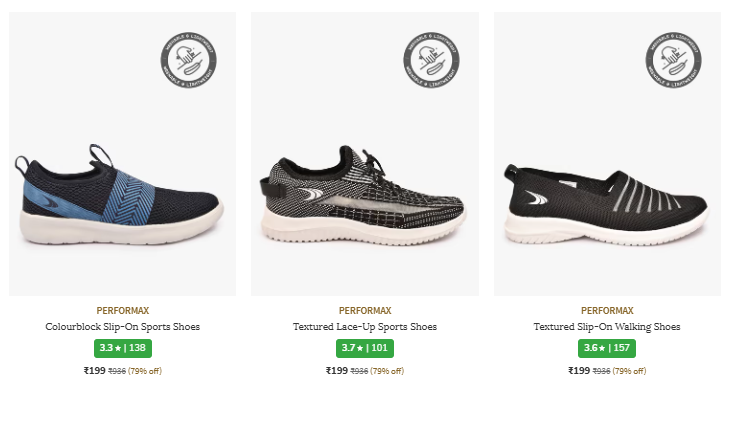Click Textured Slip-On Walking Shoes title

point(607,327)
